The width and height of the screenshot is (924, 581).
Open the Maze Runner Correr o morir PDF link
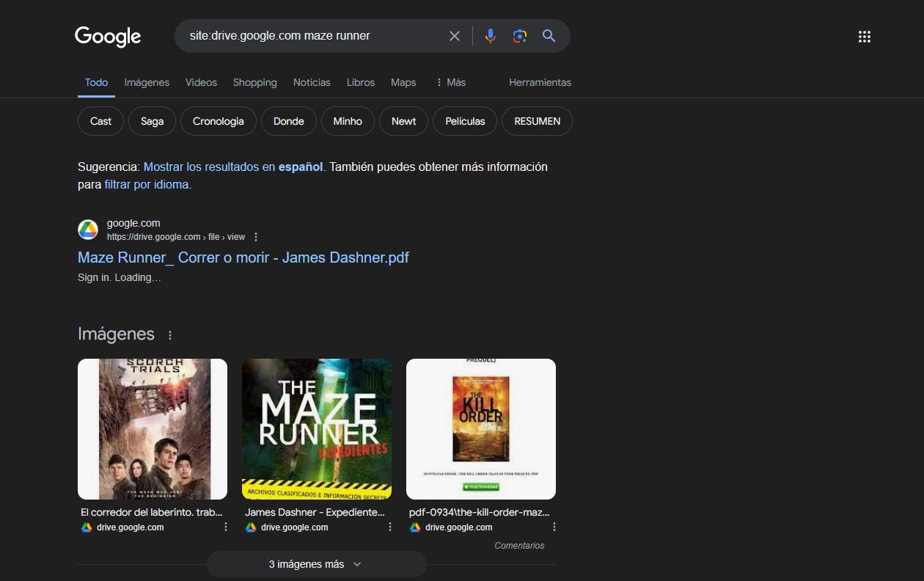pyautogui.click(x=243, y=257)
